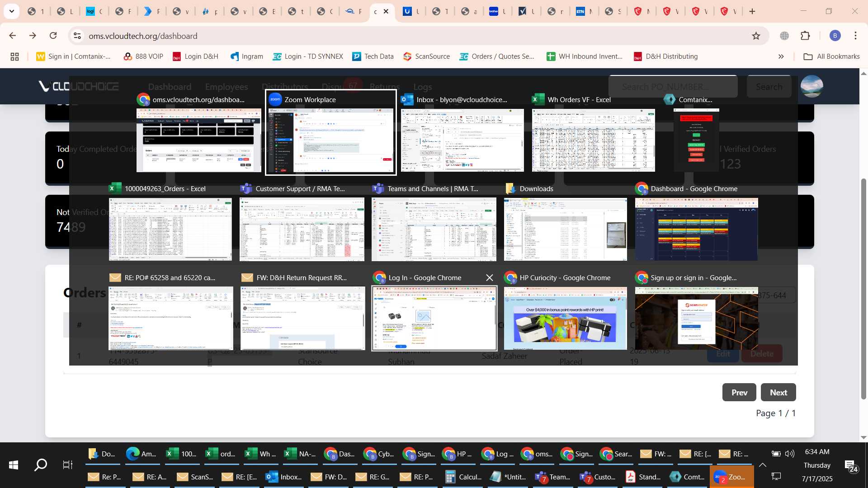Open the user avatar in dashboard header
The image size is (868, 488).
coord(812,86)
